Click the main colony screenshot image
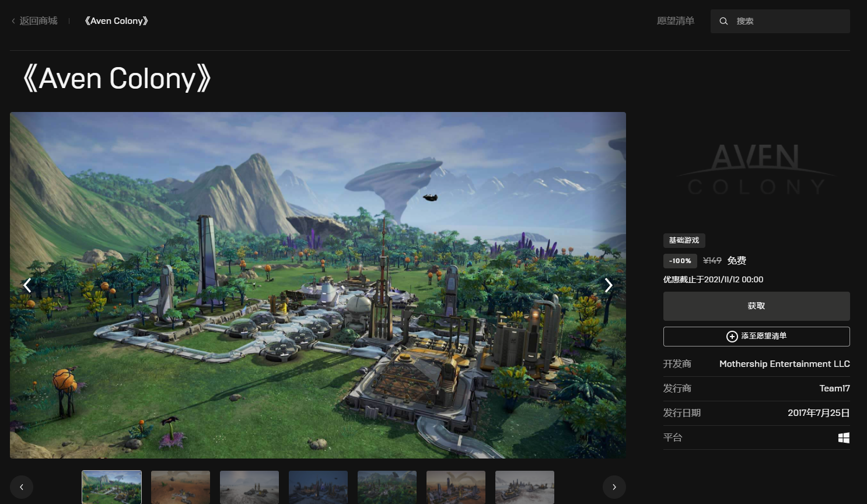This screenshot has height=504, width=867. point(318,285)
